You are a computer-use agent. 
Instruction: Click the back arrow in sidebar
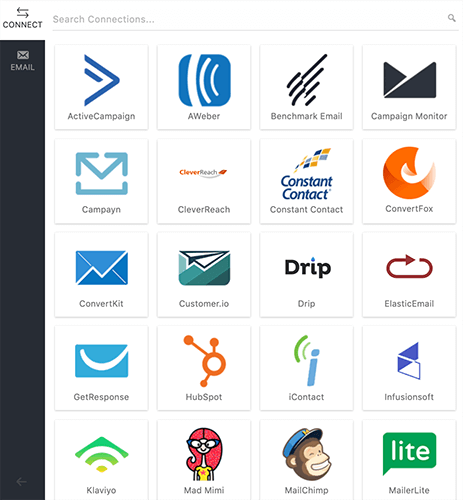(x=21, y=481)
